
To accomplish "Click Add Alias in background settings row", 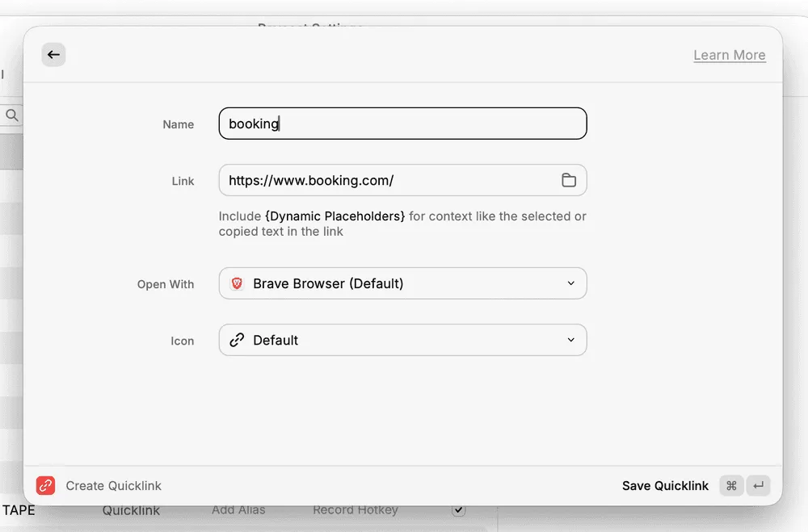I will [x=238, y=510].
